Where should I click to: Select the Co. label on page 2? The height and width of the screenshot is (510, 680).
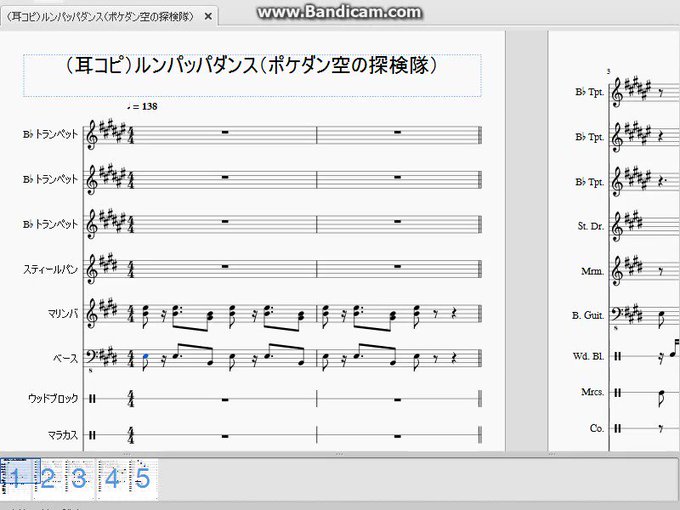coord(597,428)
